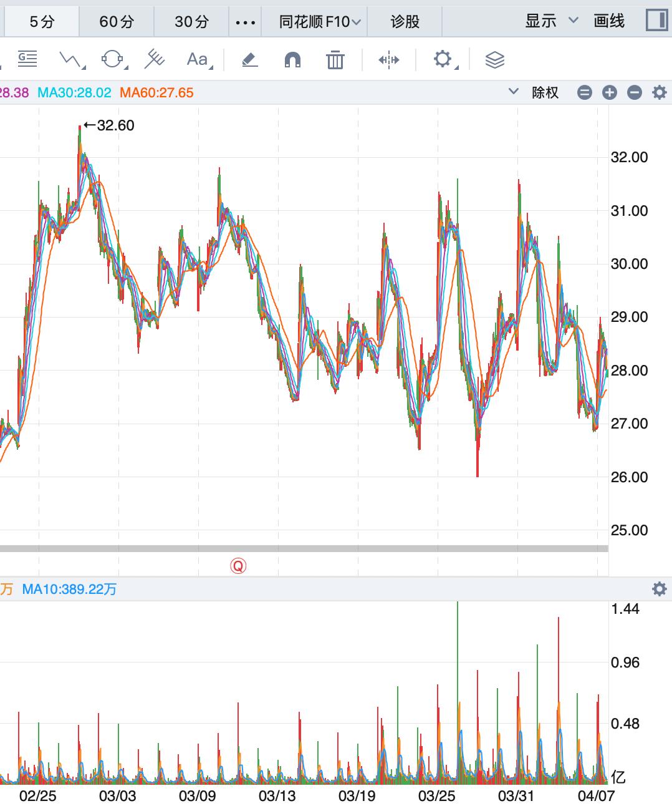Image resolution: width=672 pixels, height=806 pixels.
Task: Click the 画线 drawing button
Action: [609, 21]
